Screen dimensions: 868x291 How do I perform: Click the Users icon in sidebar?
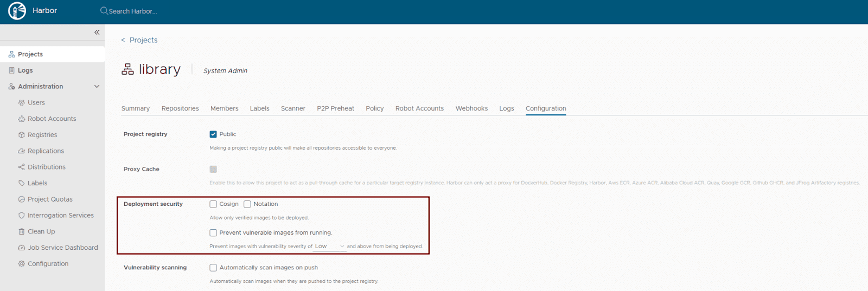click(x=22, y=102)
